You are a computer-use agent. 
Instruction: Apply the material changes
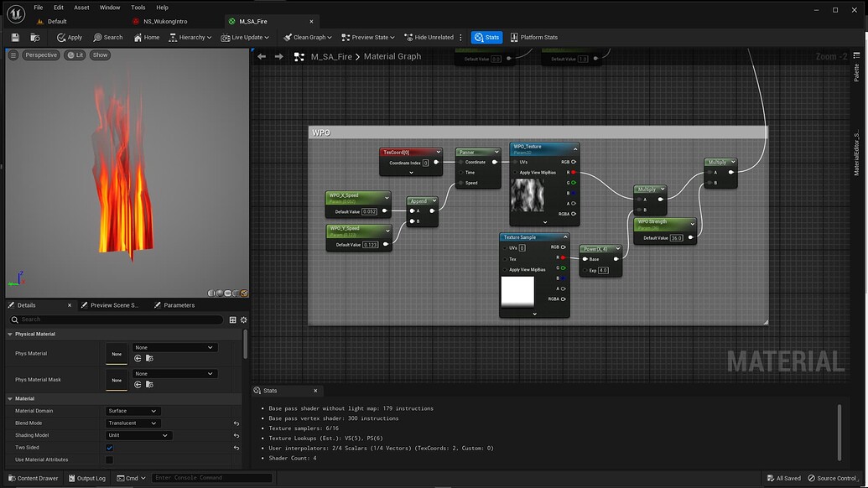click(x=70, y=37)
